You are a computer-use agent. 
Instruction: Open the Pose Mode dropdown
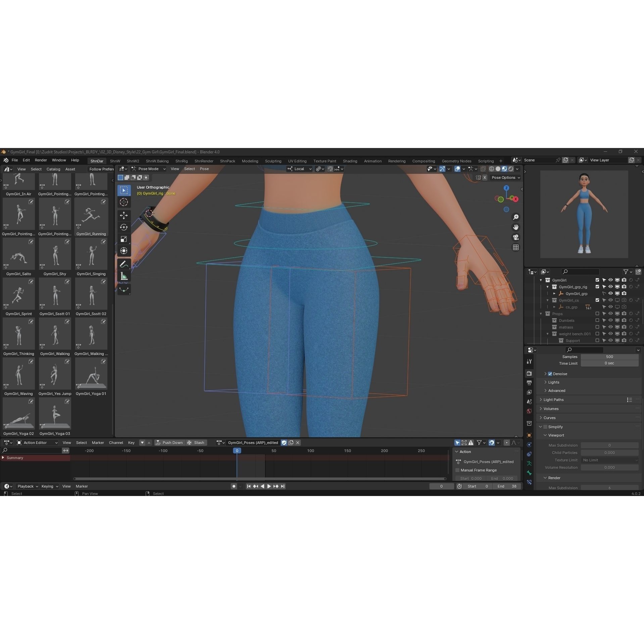click(x=148, y=169)
